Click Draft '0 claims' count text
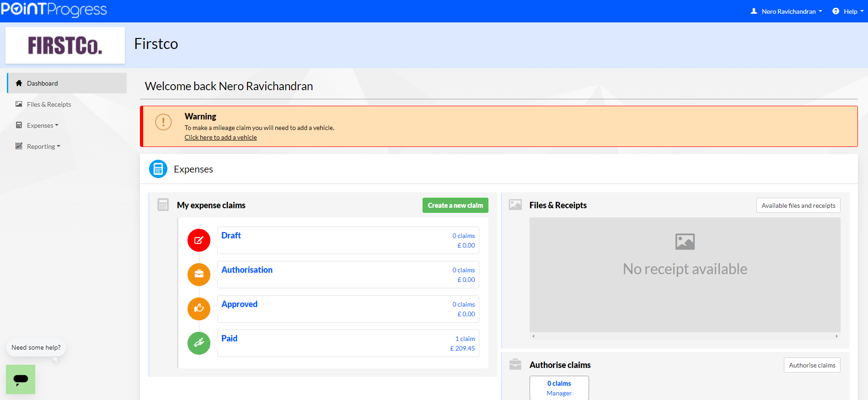Image resolution: width=868 pixels, height=400 pixels. point(464,236)
